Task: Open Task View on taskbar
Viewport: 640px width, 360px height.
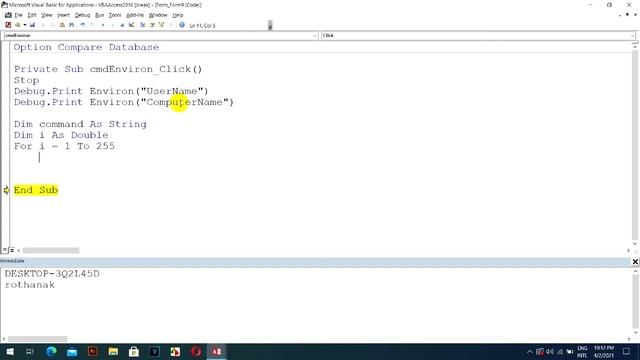Action: point(30,351)
